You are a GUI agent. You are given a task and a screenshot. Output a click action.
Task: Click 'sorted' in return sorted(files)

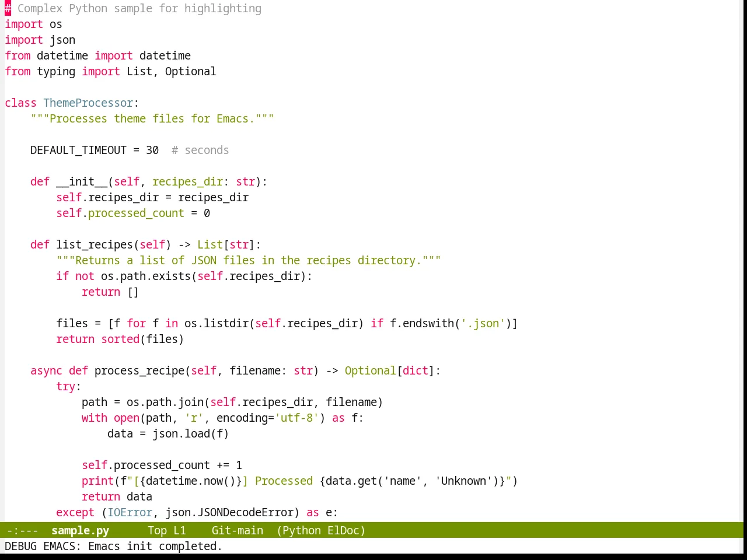click(120, 339)
